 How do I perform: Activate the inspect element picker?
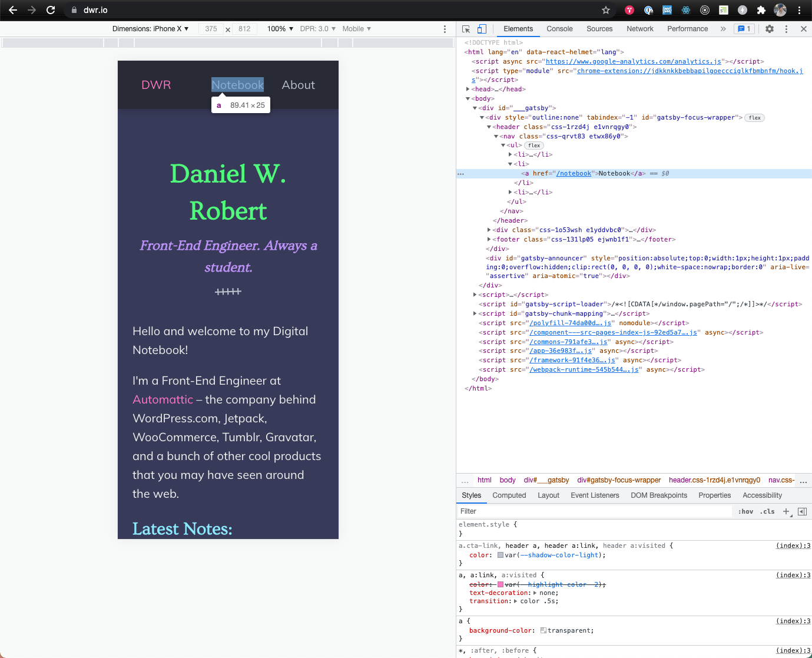tap(466, 29)
